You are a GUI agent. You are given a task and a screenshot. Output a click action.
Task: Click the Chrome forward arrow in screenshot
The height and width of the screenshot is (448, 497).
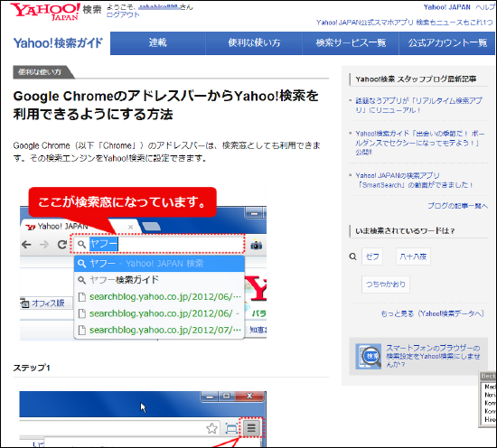pos(44,244)
